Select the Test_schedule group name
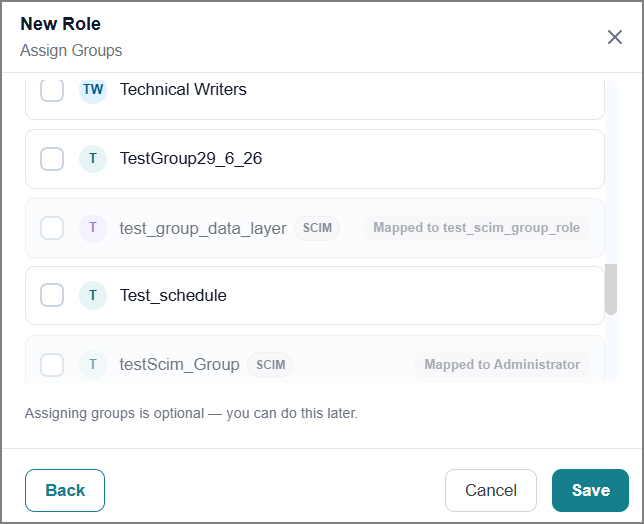This screenshot has width=644, height=524. point(173,295)
